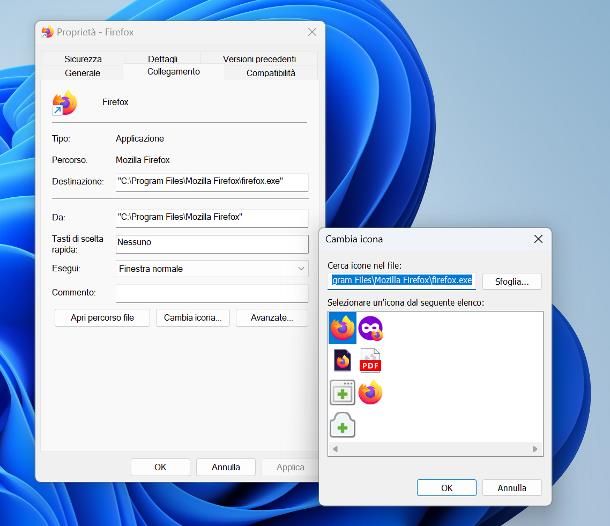Click the Firefox shortcut icon in Properties
This screenshot has height=526, width=610.
coord(65,103)
